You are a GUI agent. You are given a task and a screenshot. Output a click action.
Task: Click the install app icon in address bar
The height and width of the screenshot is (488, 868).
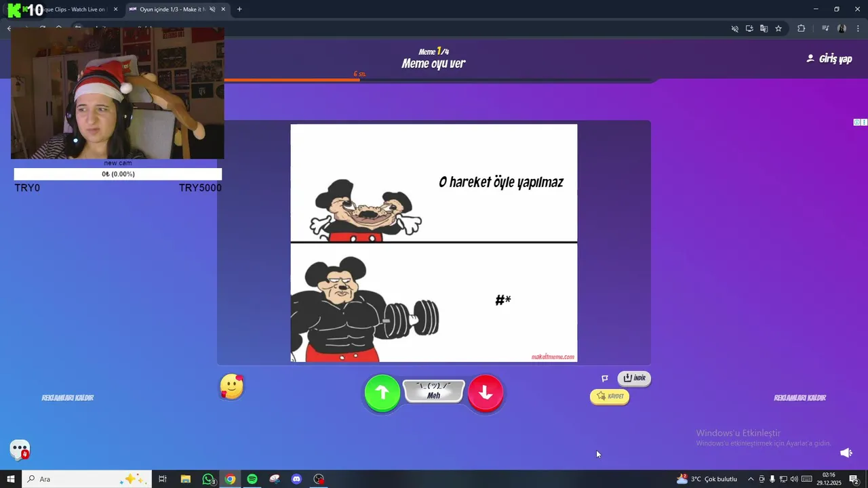749,28
